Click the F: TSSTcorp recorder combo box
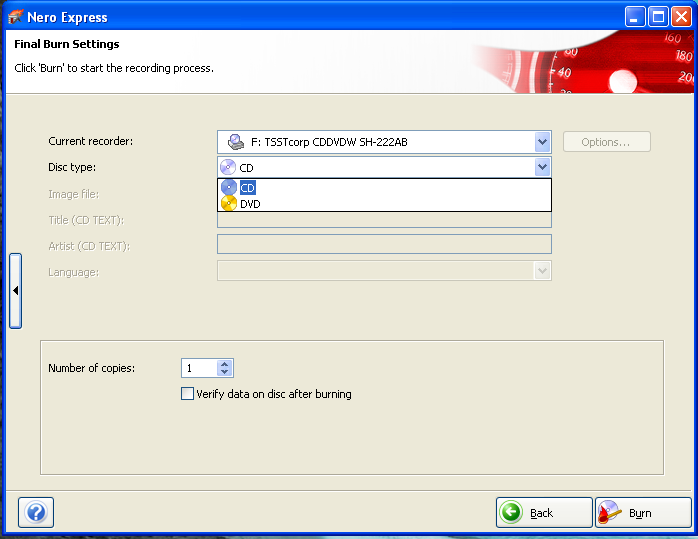698x539 pixels. point(384,142)
